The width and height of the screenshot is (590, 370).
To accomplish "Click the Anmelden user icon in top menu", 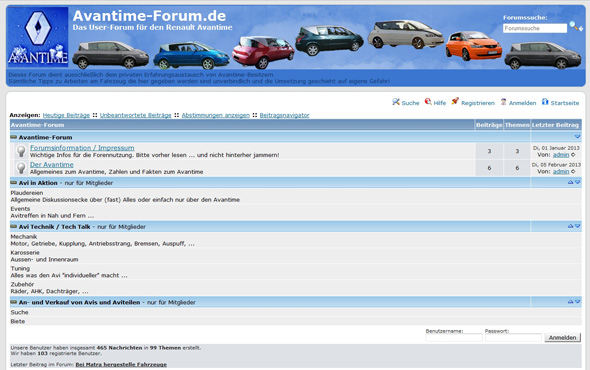I will 503,102.
